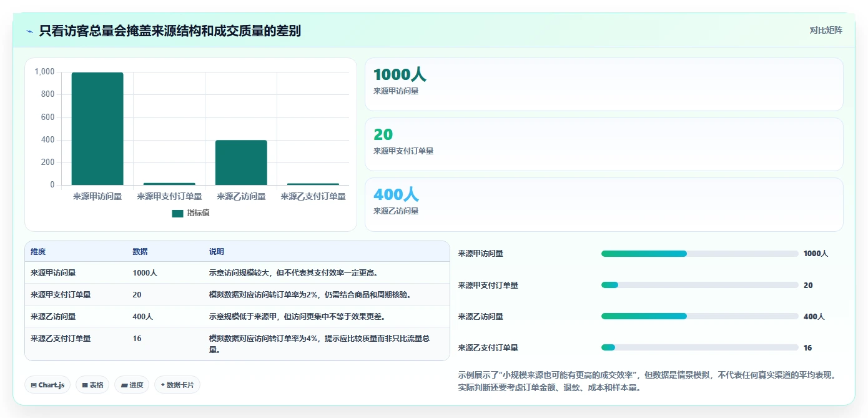The image size is (868, 418).
Task: Click the 400人 value in the table
Action: tap(142, 316)
